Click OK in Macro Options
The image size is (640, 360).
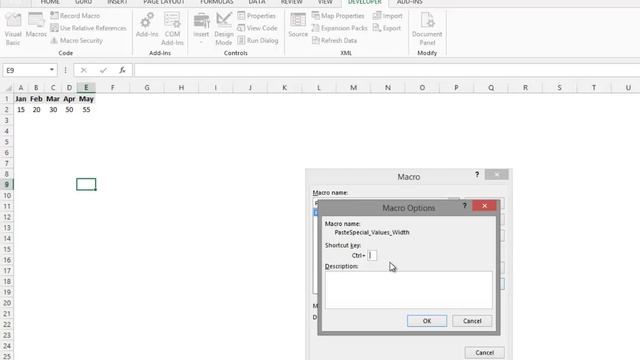(x=427, y=321)
